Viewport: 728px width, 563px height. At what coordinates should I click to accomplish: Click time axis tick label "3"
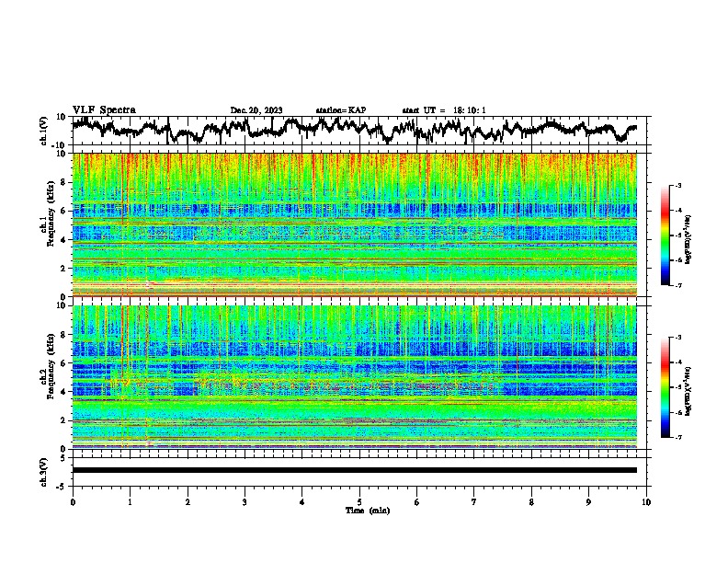(x=245, y=502)
